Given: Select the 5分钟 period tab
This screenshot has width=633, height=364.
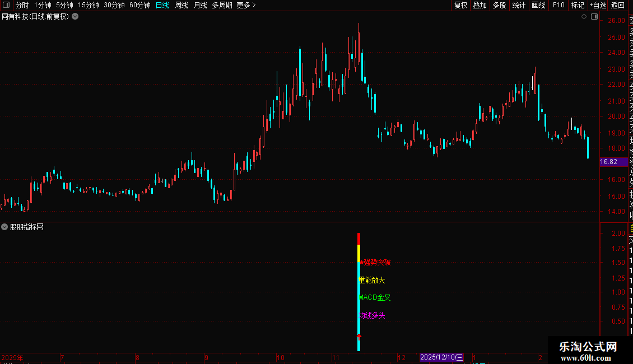Looking at the screenshot, I should (x=64, y=5).
